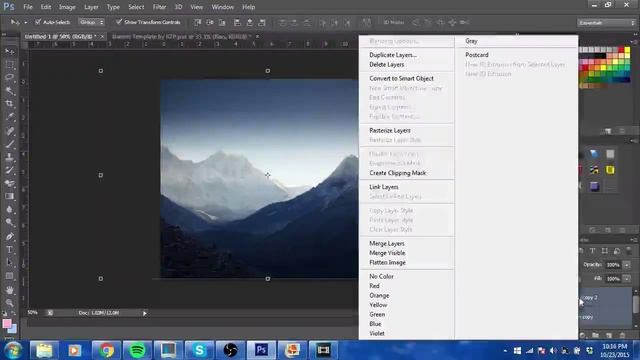Open Skype from the taskbar

tap(200, 350)
